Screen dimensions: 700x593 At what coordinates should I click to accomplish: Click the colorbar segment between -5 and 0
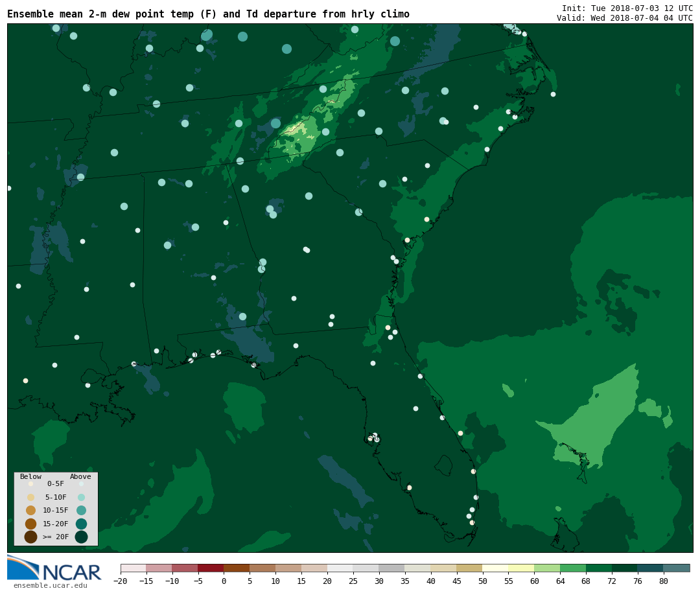(211, 568)
